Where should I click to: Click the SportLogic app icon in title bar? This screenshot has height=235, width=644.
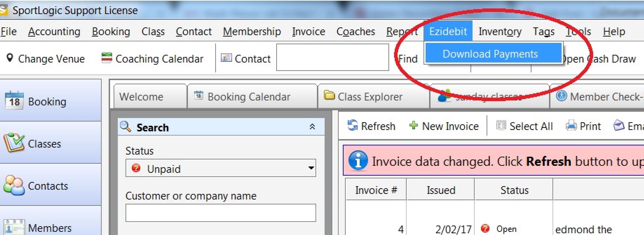click(3, 10)
